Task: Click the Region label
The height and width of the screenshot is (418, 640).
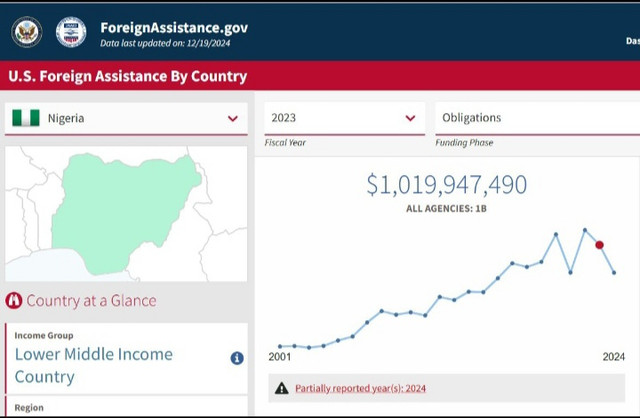Action: [29, 408]
